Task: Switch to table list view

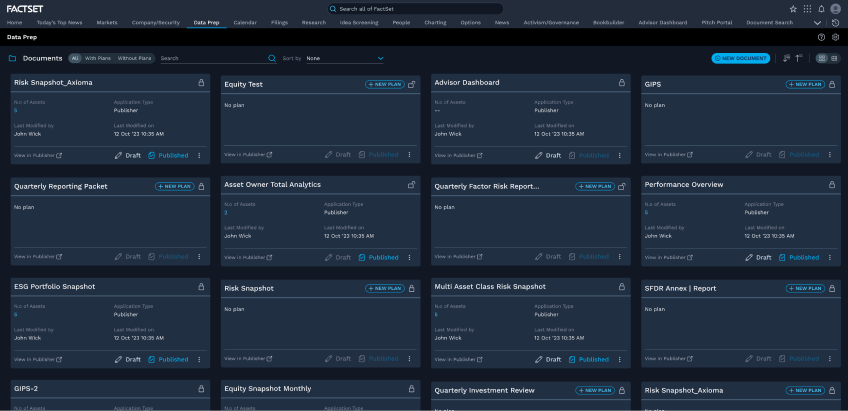Action: point(834,58)
